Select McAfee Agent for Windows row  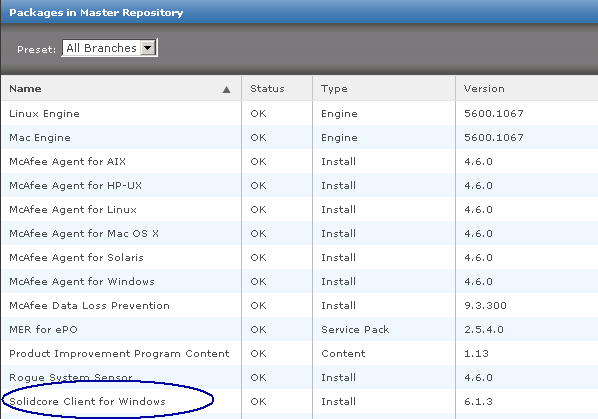pos(299,281)
